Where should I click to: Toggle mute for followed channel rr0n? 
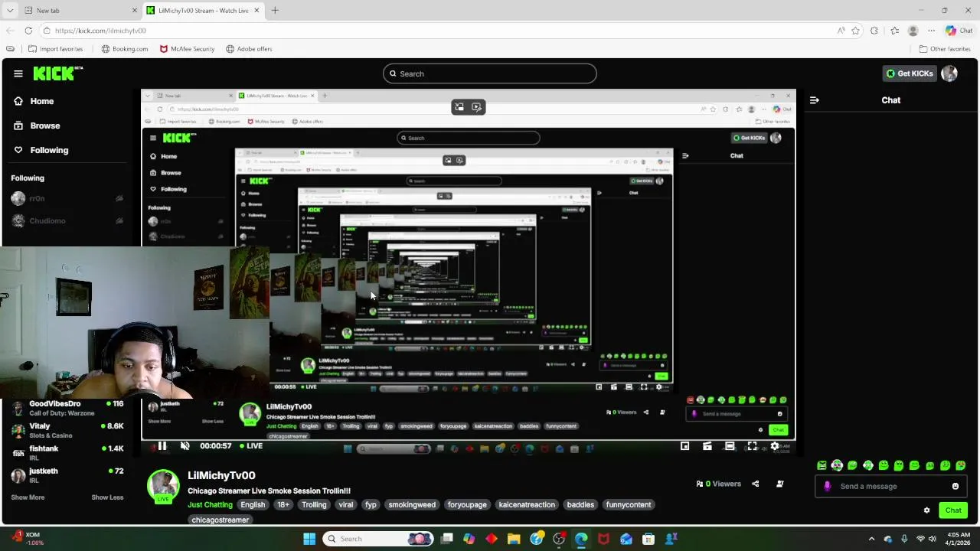(119, 198)
